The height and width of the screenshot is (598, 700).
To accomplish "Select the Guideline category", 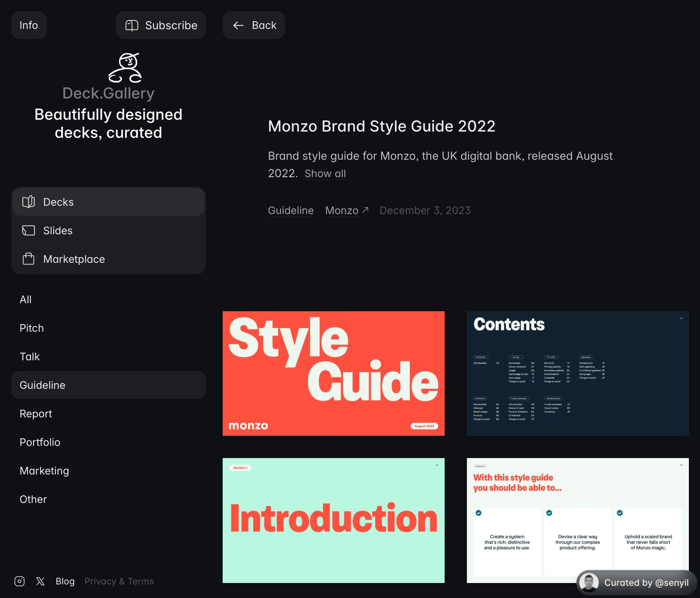I will pos(109,385).
